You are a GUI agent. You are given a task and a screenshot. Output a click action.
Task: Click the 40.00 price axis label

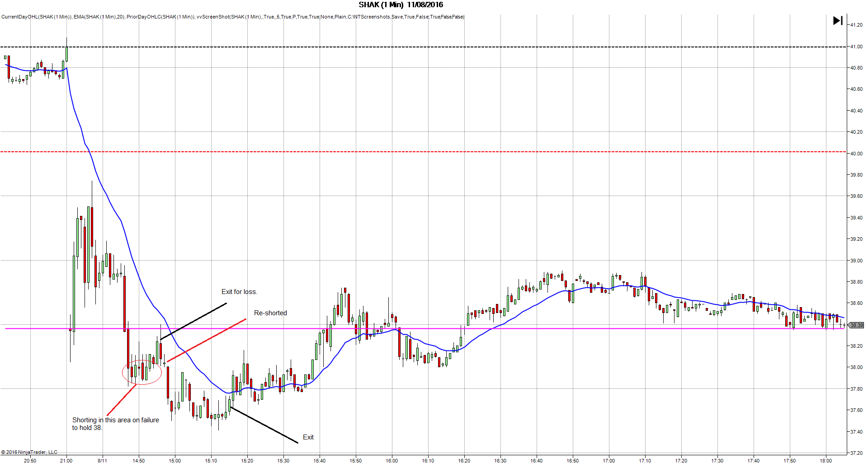pyautogui.click(x=856, y=154)
